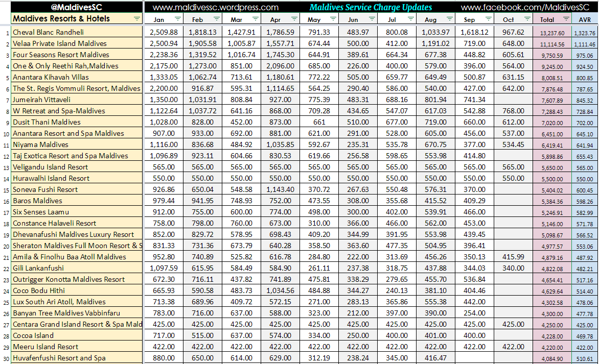Open the Jul column filter dropdown
This screenshot has height=364, width=599.
tap(411, 19)
